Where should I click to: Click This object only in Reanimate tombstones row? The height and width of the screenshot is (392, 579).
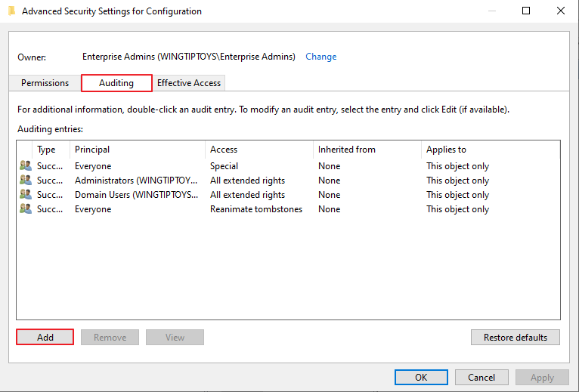pyautogui.click(x=457, y=209)
